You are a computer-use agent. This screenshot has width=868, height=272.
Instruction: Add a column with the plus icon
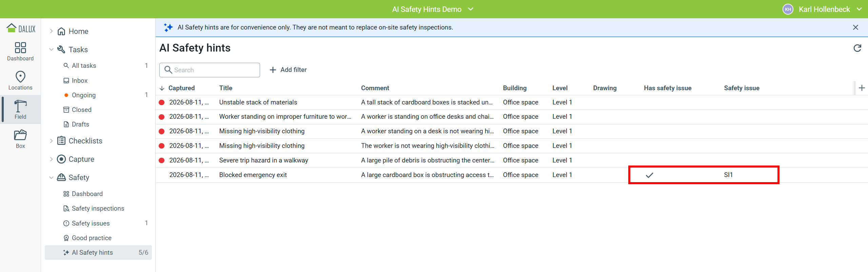(862, 88)
